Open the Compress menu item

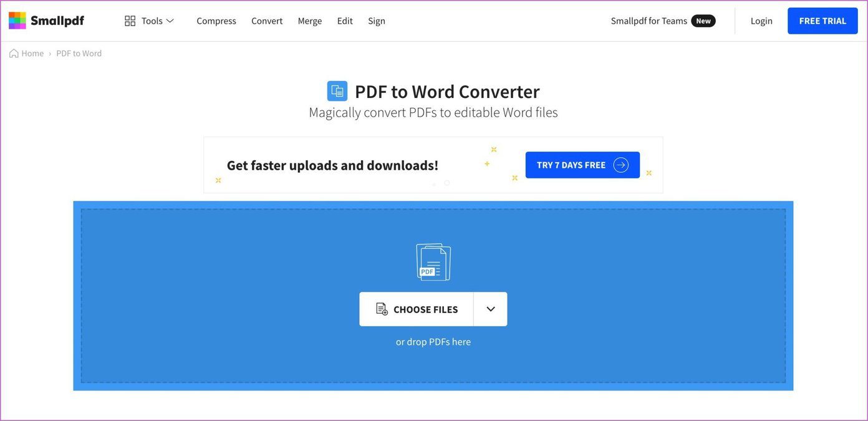[x=216, y=21]
